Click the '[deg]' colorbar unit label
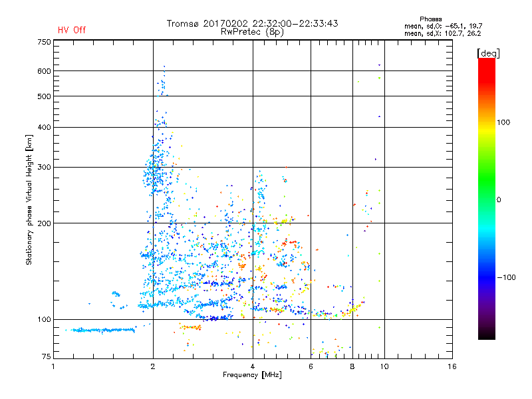This screenshot has width=532, height=399. coord(488,53)
